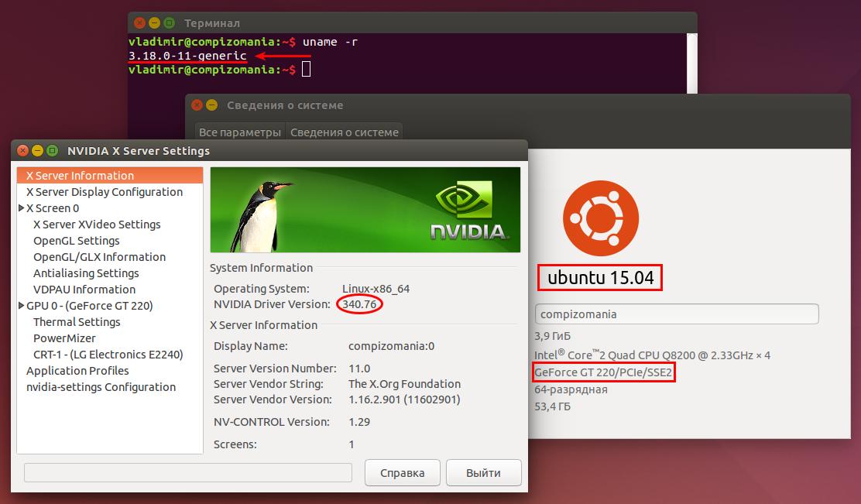Close the Сведения о системе window

(197, 105)
